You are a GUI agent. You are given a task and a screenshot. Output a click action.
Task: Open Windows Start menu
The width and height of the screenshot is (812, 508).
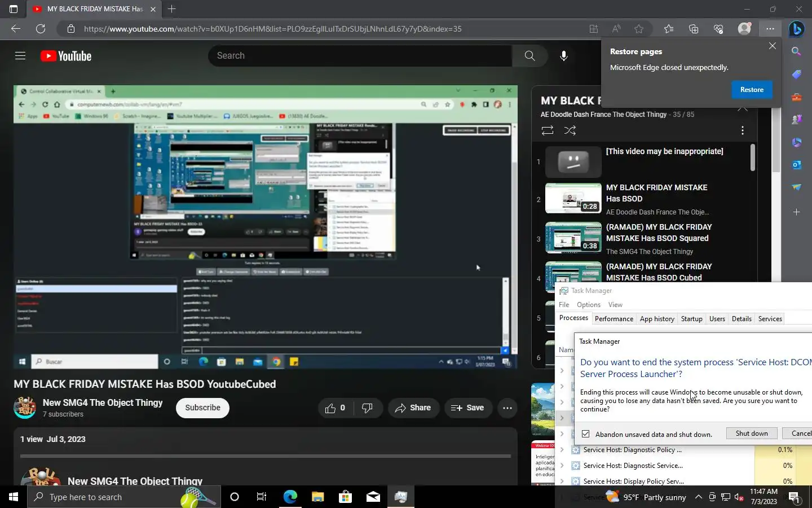pyautogui.click(x=14, y=497)
